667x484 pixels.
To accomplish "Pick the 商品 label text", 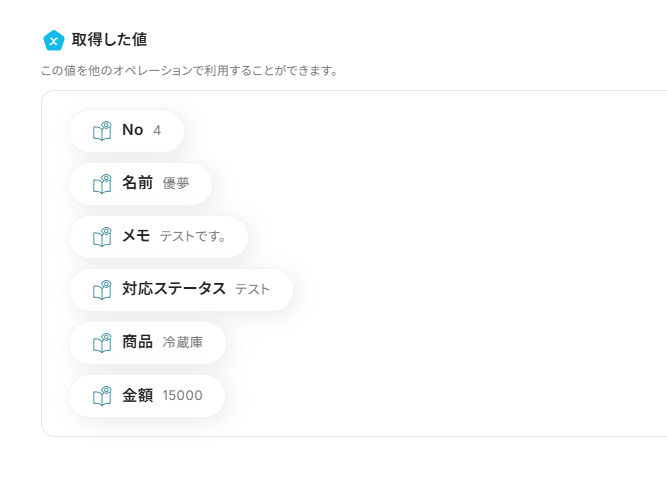I will 137,342.
